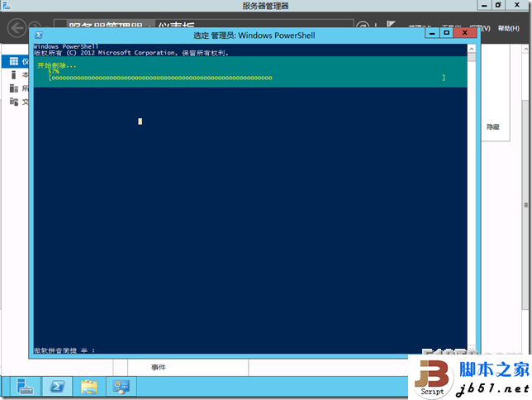Click the 57% deletion progress bar
Screen dimensions: 532x400
click(x=247, y=78)
